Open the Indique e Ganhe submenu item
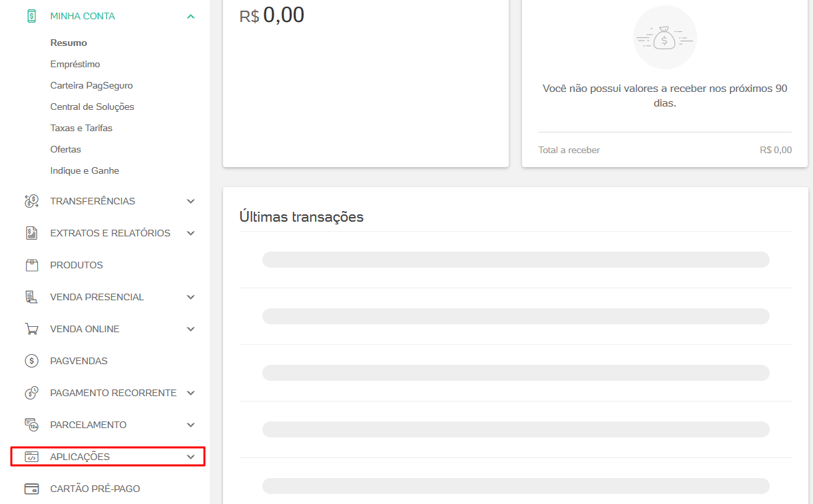The height and width of the screenshot is (504, 813). tap(85, 170)
